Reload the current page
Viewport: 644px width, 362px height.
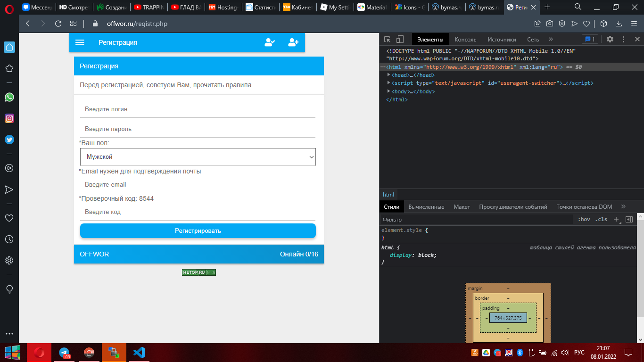point(58,24)
